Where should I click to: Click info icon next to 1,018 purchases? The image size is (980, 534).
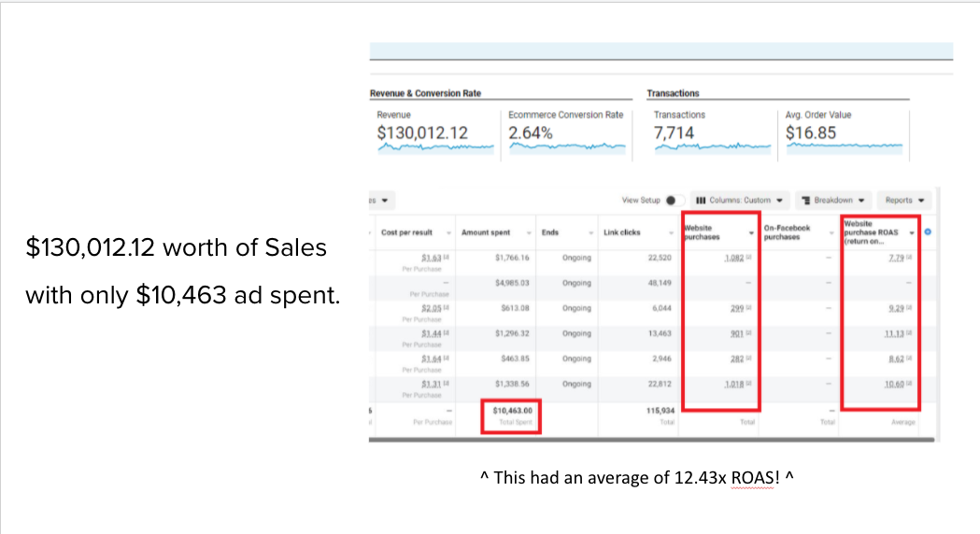click(x=746, y=384)
